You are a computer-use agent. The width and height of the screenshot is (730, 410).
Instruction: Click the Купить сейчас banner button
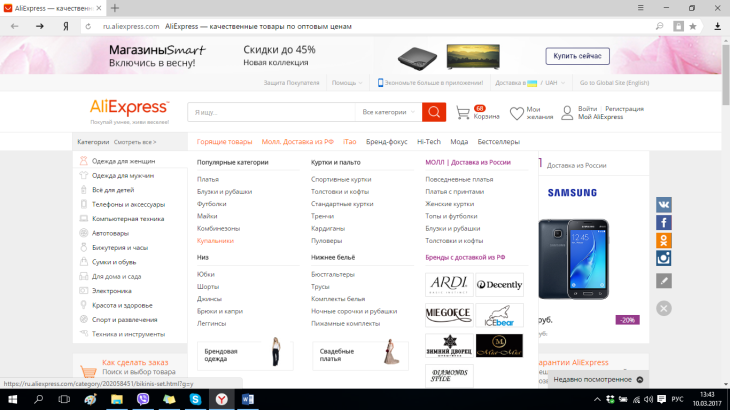click(x=577, y=56)
